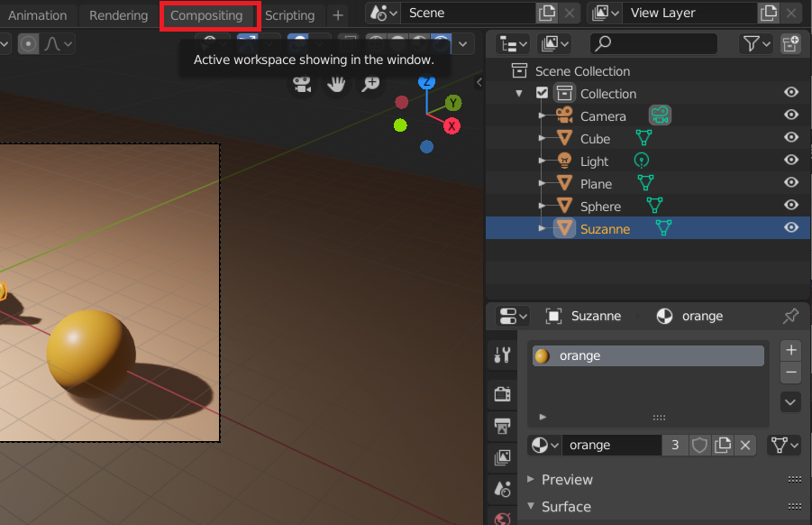Click the Light data icon
Screen dimensions: 812x525
(x=642, y=161)
